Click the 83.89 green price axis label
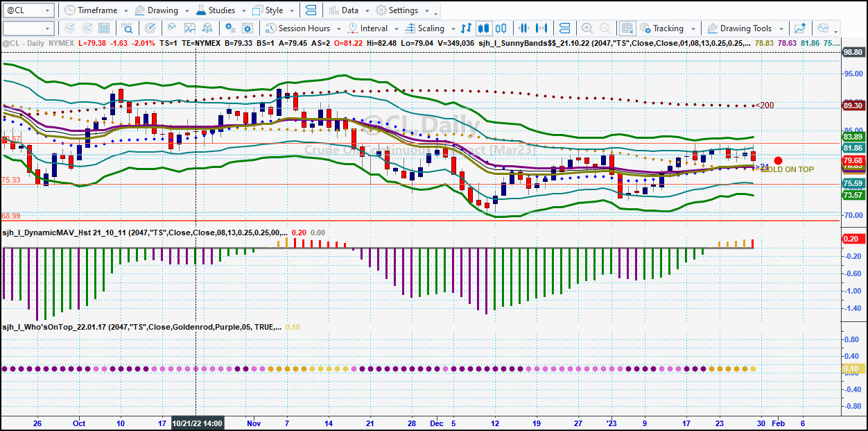 [x=853, y=136]
